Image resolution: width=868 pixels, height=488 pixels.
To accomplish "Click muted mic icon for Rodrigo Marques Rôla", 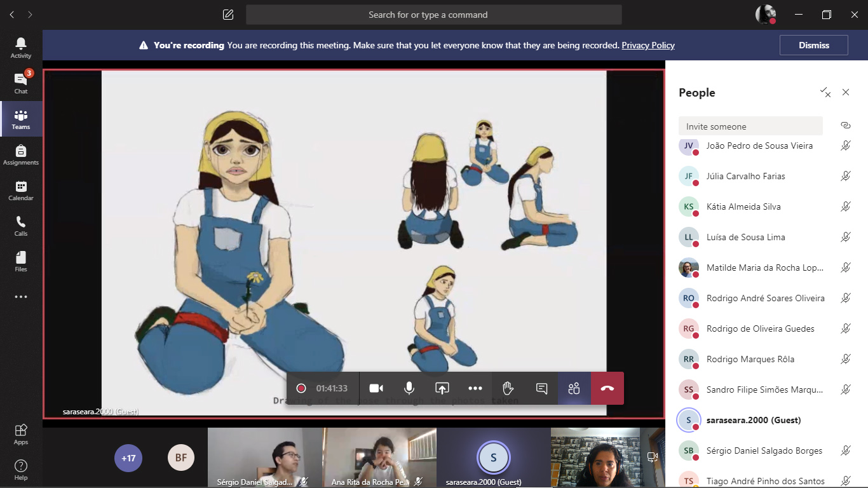I will (845, 359).
